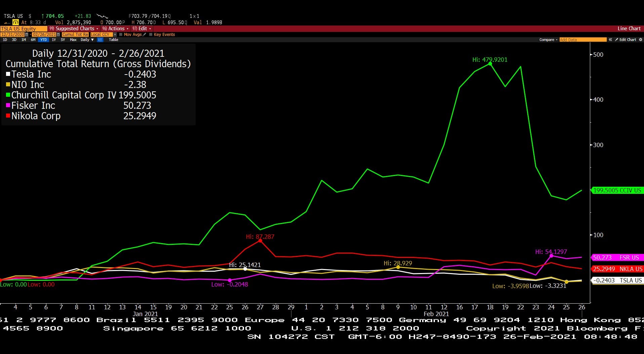644x354 pixels.
Task: Click the yellow Hi: 28.929 marker
Action: pyautogui.click(x=398, y=267)
